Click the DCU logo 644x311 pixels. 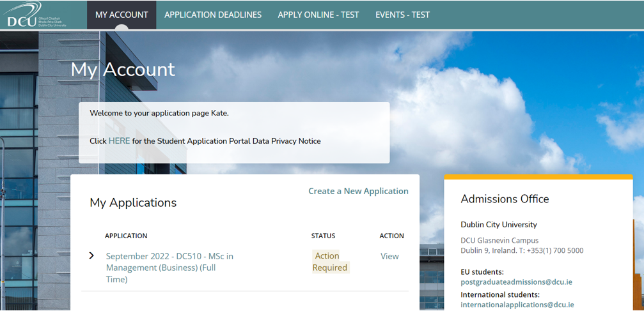click(35, 15)
